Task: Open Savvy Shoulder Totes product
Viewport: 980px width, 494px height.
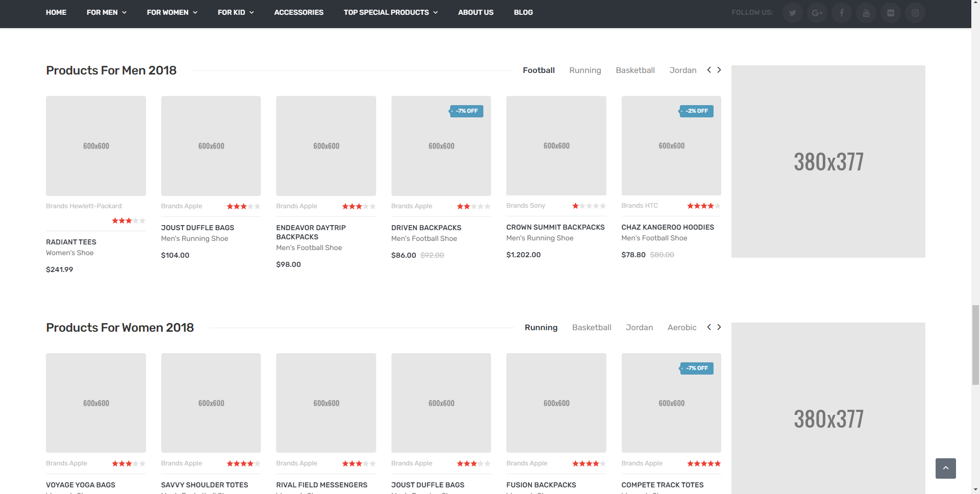Action: click(205, 485)
